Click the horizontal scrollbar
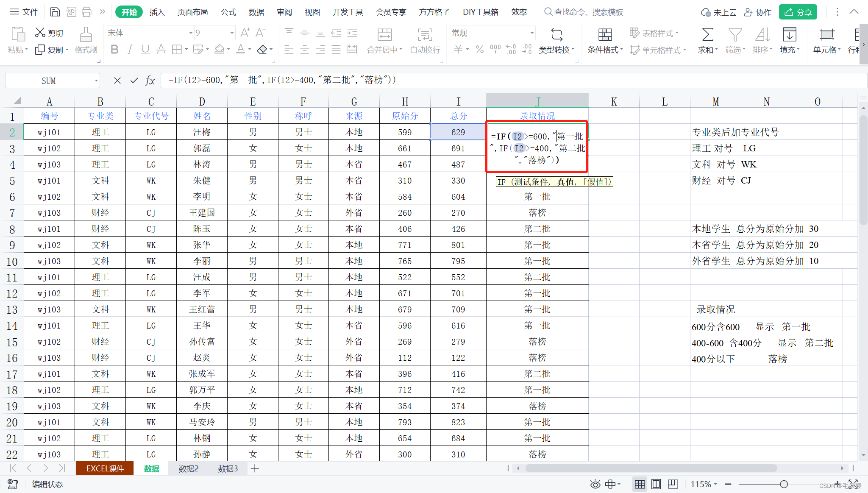The width and height of the screenshot is (868, 493). tap(651, 468)
